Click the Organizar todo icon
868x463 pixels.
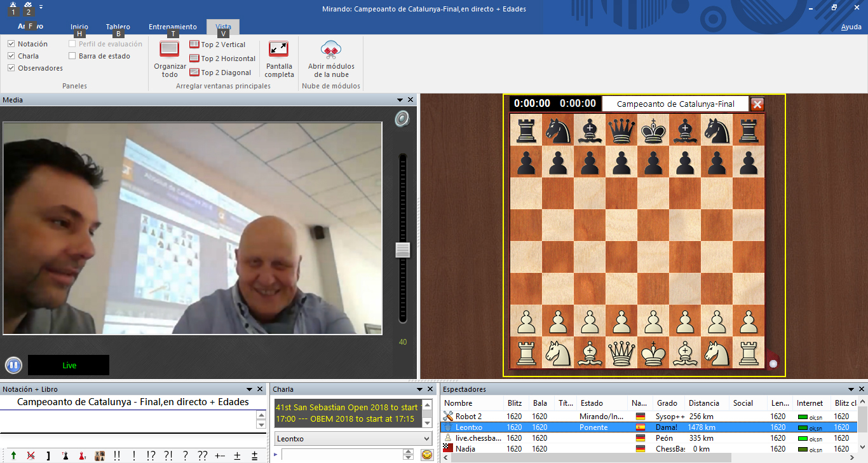point(170,50)
